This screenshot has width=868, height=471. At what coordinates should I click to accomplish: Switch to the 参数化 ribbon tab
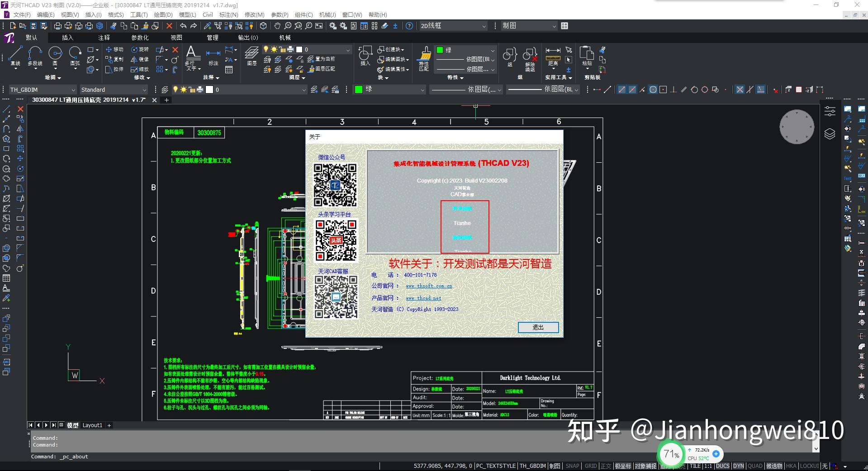pos(140,38)
